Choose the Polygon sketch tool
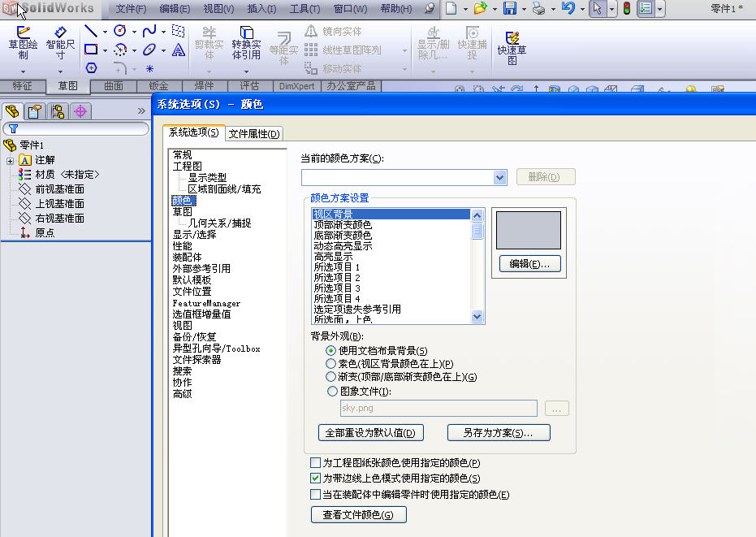Viewport: 756px width, 537px height. click(x=91, y=68)
